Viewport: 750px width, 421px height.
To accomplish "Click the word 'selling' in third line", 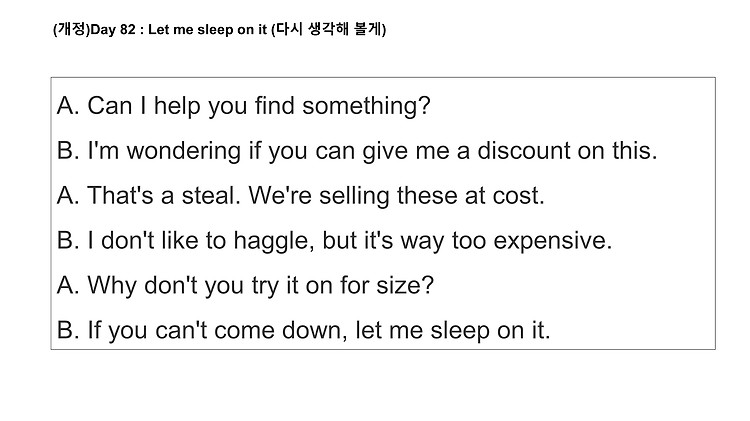I will 354,196.
